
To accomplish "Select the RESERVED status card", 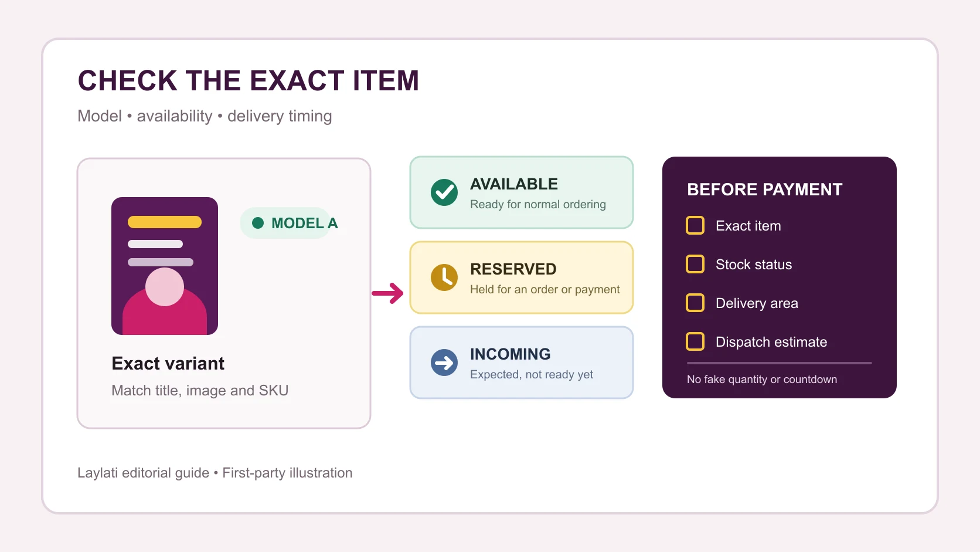I will click(x=522, y=277).
